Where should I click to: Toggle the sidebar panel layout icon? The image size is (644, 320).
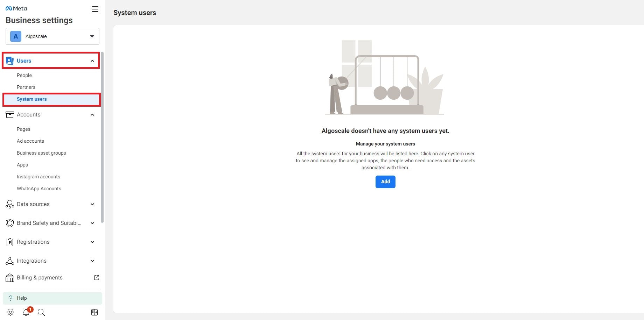tap(94, 312)
